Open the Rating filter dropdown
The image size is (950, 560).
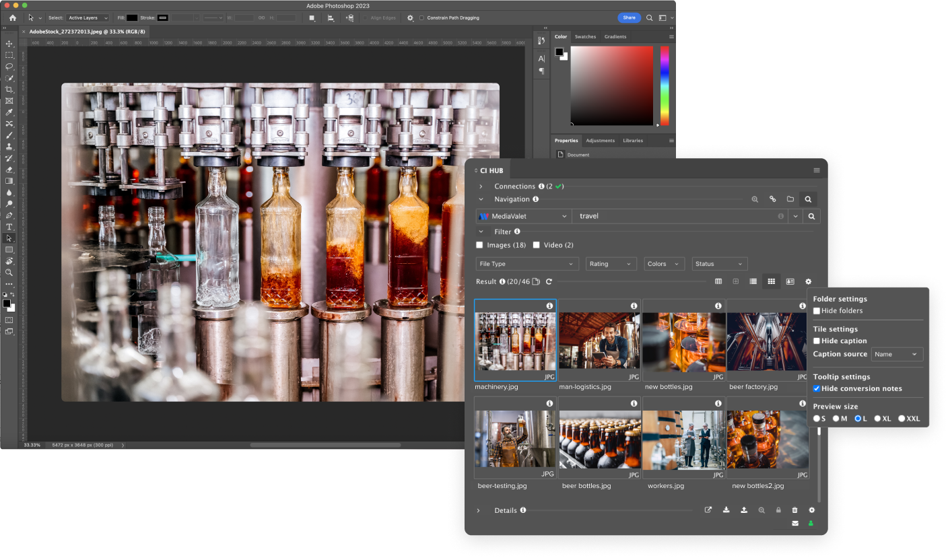tap(611, 264)
